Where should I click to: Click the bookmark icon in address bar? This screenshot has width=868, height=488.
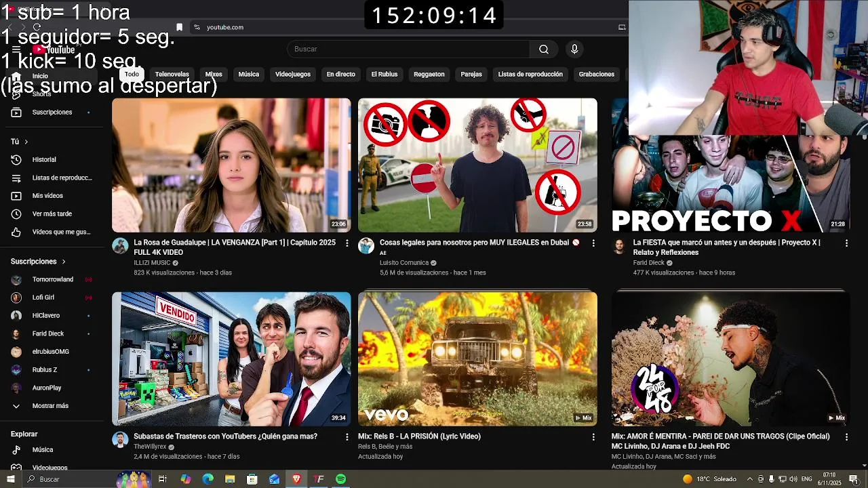(179, 27)
